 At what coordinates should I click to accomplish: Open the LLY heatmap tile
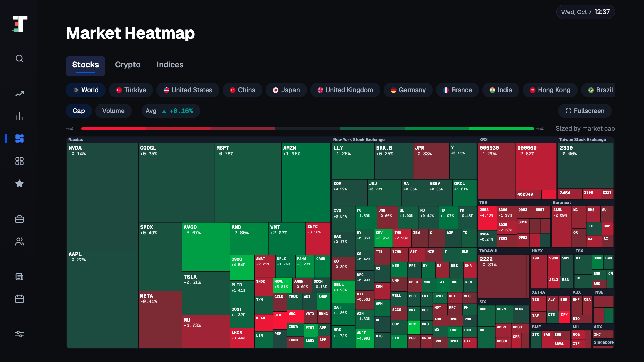pyautogui.click(x=353, y=161)
